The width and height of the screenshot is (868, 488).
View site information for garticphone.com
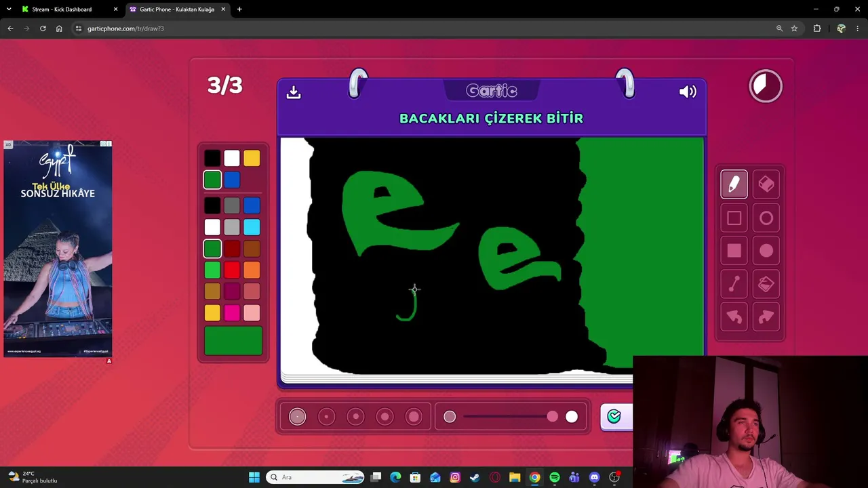point(79,28)
